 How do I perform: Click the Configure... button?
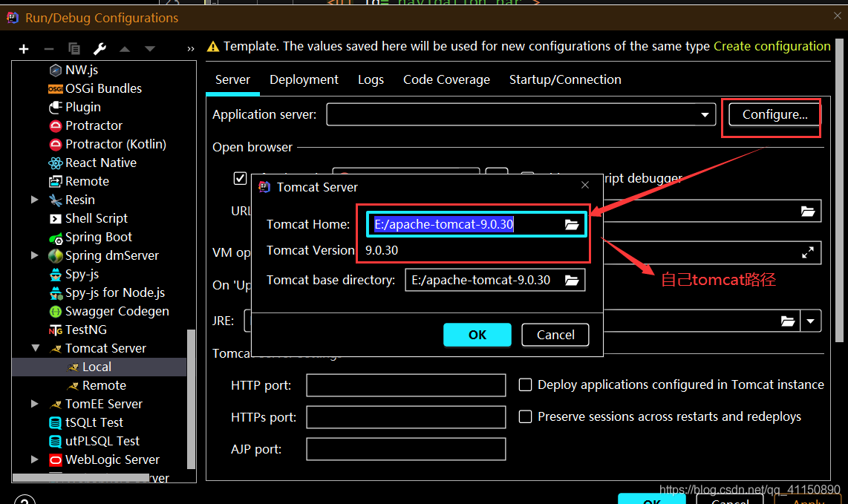click(774, 114)
